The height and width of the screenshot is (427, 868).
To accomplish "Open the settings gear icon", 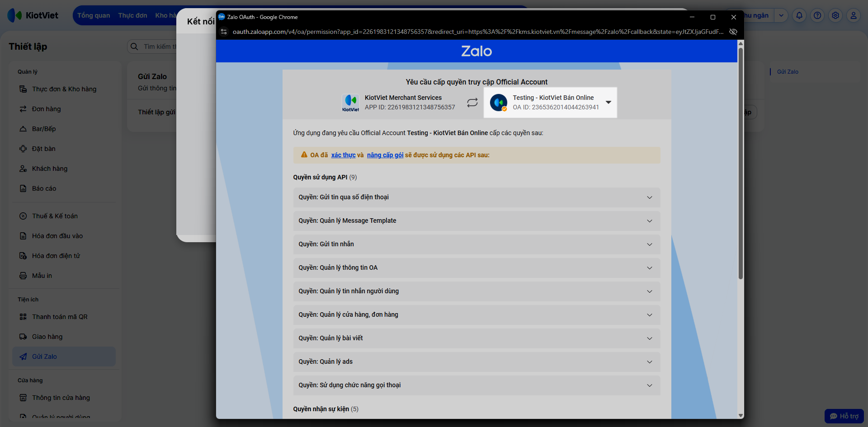I will [835, 15].
